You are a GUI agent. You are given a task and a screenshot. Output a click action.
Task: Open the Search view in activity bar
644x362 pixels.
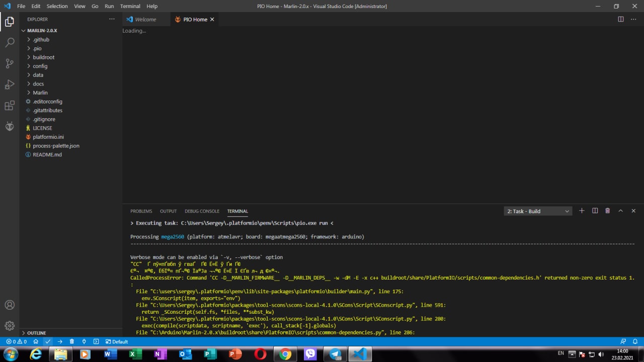click(x=10, y=43)
